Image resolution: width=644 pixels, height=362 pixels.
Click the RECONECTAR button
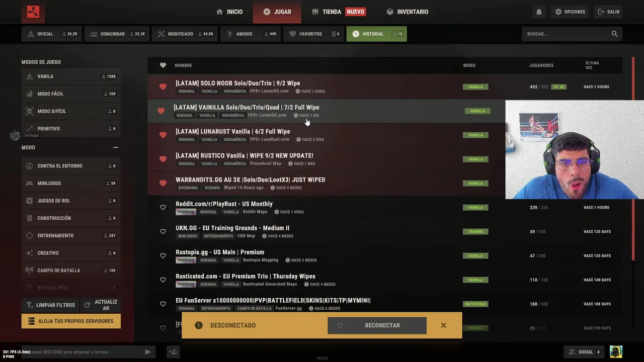click(377, 325)
